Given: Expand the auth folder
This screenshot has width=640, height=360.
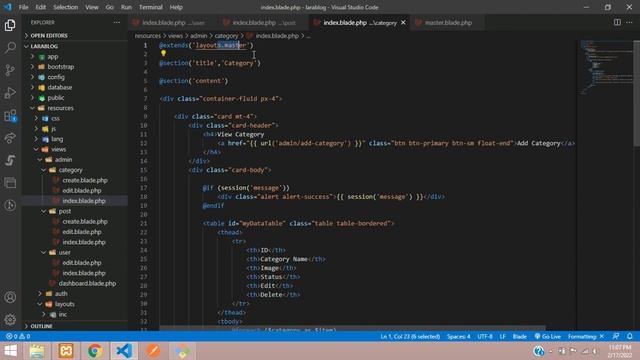Looking at the screenshot, I should click(61, 293).
